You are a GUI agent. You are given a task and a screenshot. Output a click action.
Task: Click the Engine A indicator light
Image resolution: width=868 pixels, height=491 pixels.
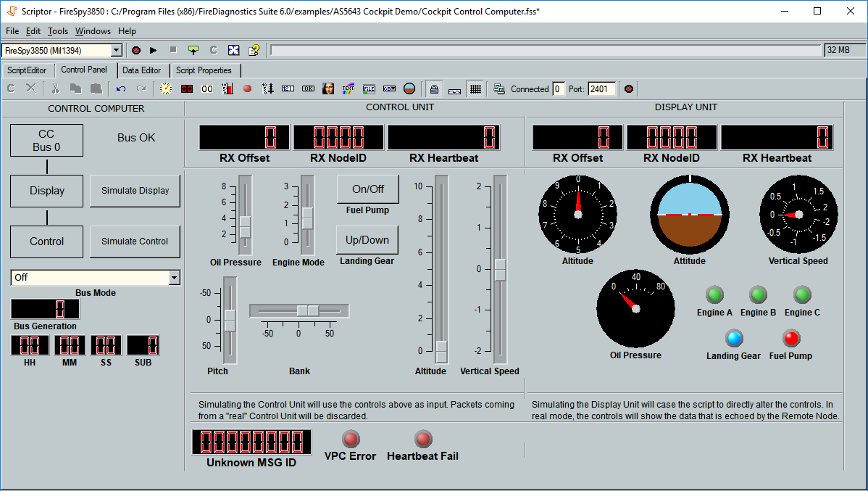coord(714,295)
